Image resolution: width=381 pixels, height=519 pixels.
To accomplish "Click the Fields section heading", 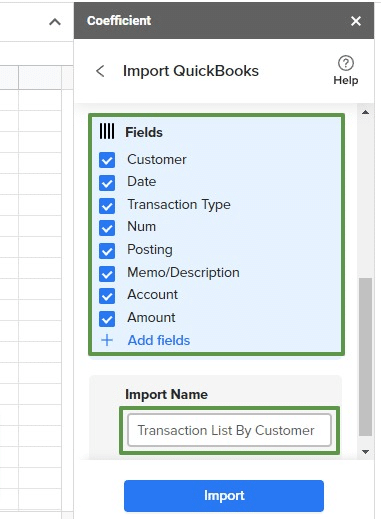I will (144, 132).
